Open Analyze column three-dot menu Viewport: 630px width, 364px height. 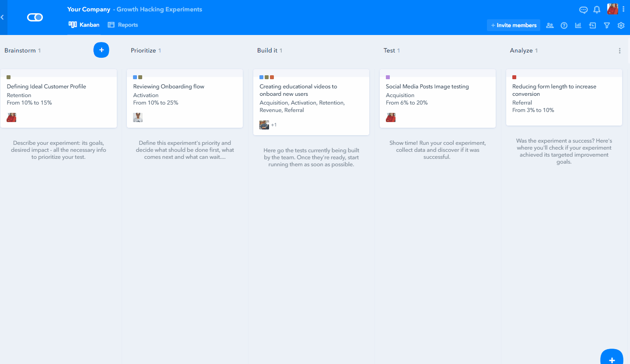click(x=619, y=51)
